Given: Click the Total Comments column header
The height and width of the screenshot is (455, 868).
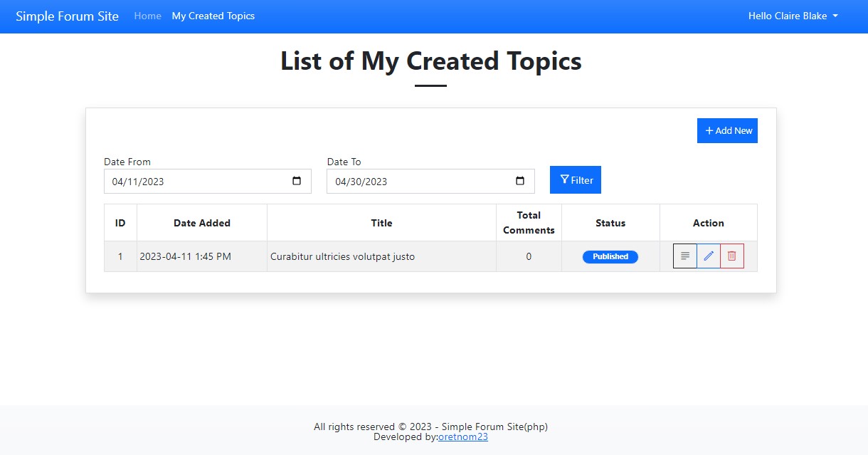Looking at the screenshot, I should click(x=529, y=223).
